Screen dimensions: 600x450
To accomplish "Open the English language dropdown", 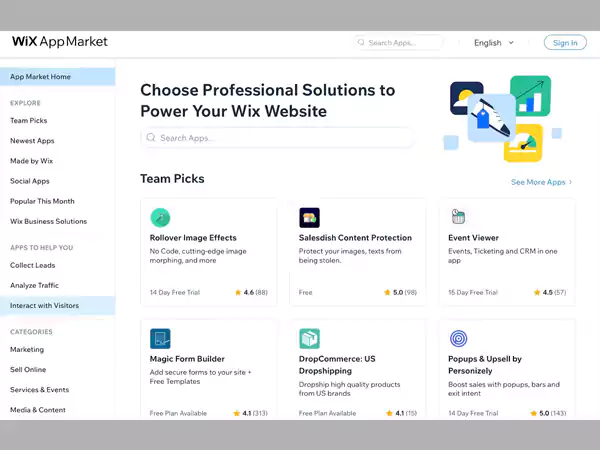I will (x=494, y=43).
